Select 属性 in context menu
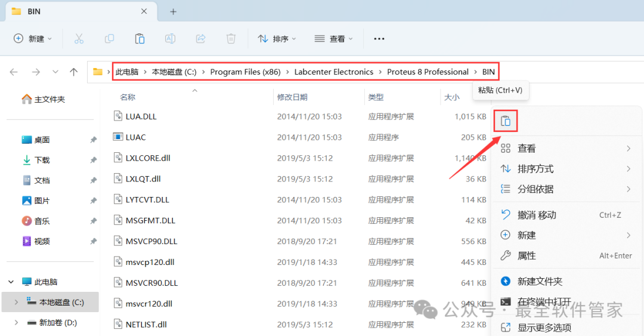This screenshot has height=336, width=644. click(x=567, y=256)
